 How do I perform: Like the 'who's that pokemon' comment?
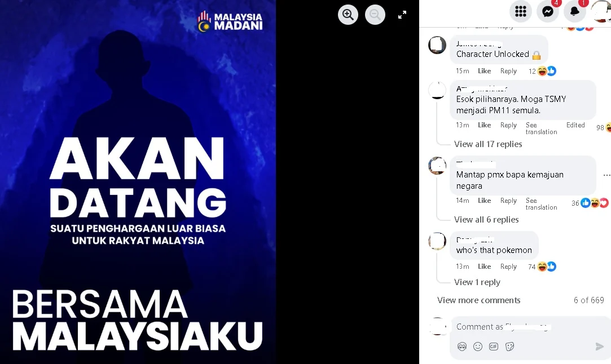485,267
